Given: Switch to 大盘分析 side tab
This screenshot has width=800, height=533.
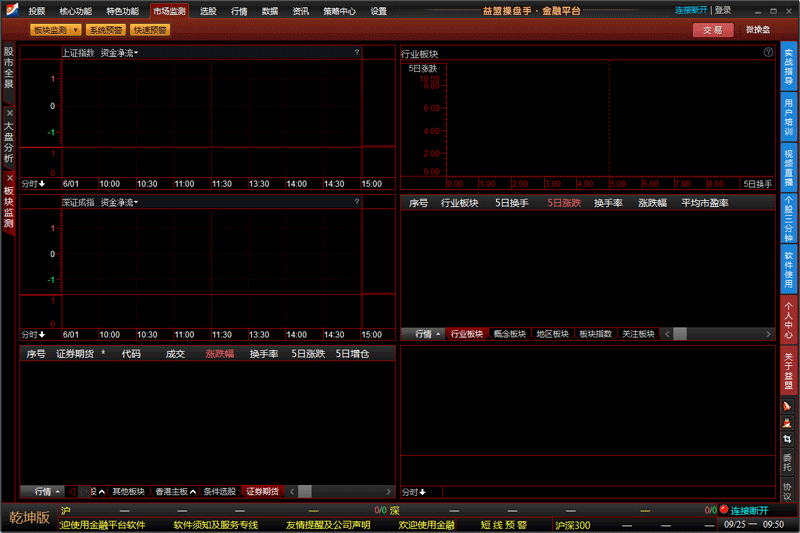Looking at the screenshot, I should 9,142.
